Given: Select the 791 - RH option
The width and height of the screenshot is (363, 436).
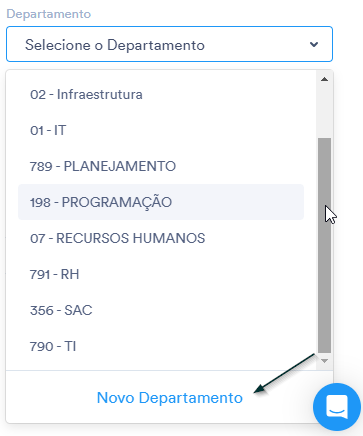Looking at the screenshot, I should (161, 274).
